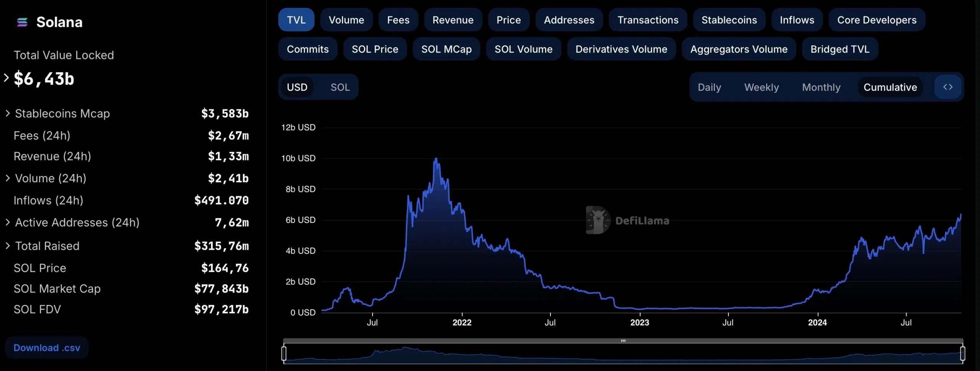Click the Solana logo icon
This screenshot has width=980, height=371.
point(22,23)
